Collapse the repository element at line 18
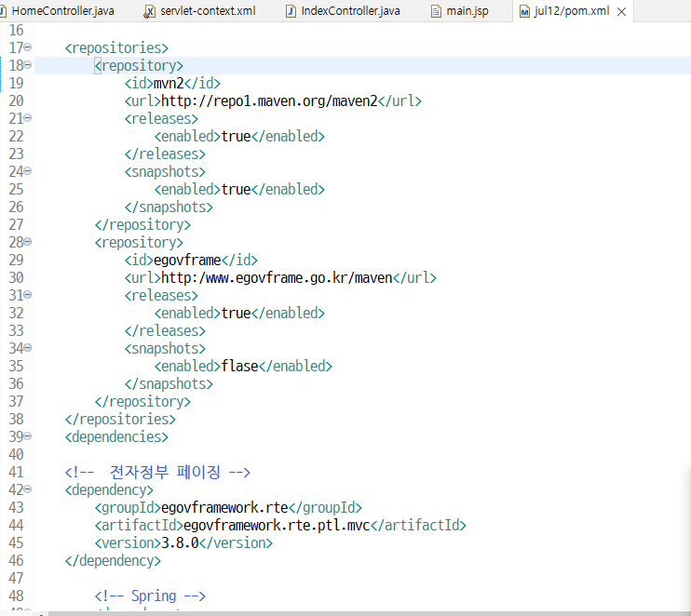Viewport: 691px width, 616px height. 28,65
